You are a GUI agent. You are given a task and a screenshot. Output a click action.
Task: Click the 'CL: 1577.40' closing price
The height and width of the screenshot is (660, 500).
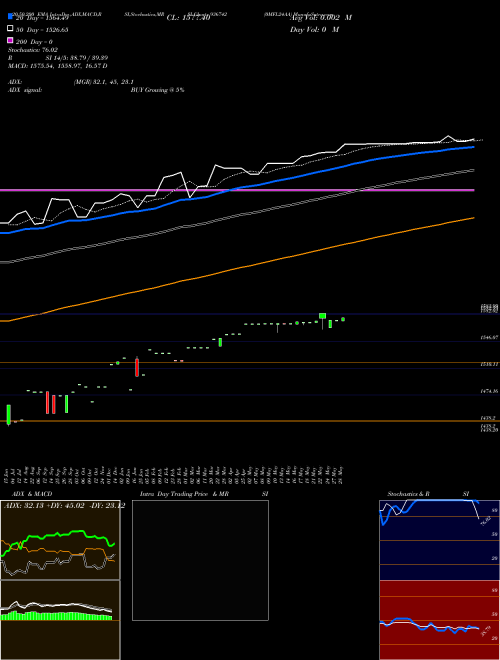pyautogui.click(x=188, y=18)
